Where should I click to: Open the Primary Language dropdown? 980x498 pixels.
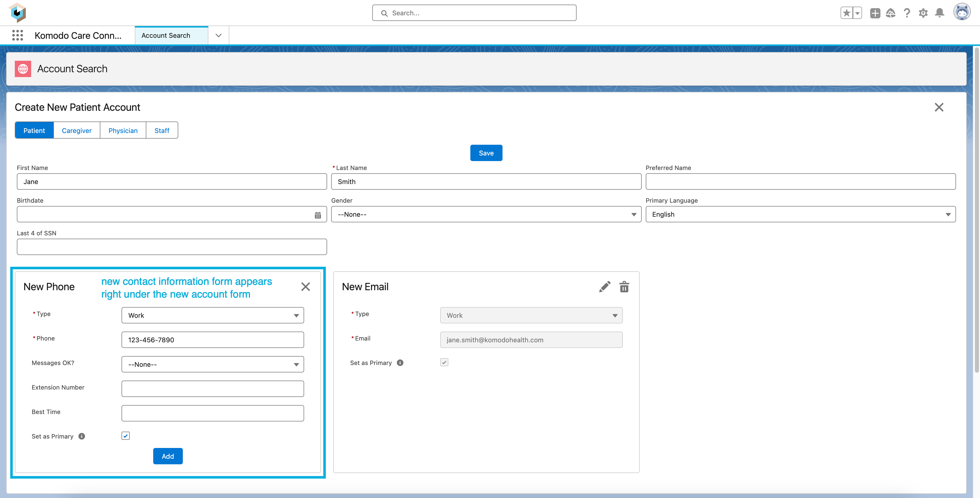coord(800,214)
